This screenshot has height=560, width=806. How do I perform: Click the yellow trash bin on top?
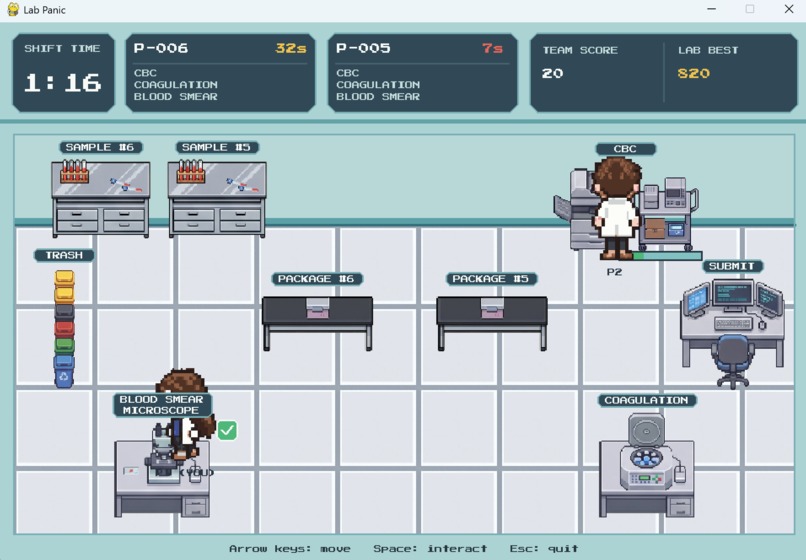pos(64,278)
